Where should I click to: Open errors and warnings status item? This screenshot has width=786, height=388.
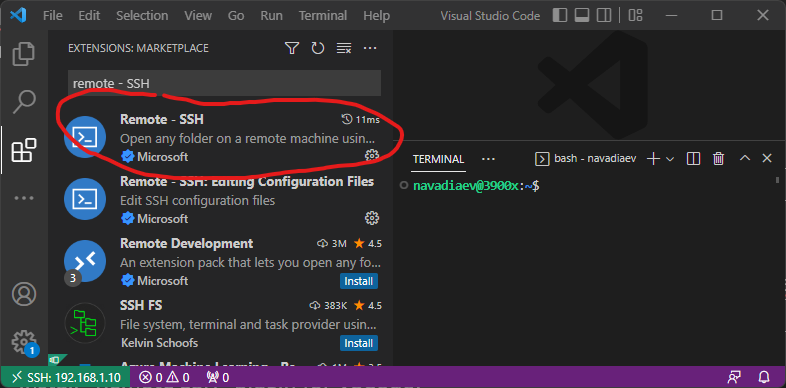(164, 377)
